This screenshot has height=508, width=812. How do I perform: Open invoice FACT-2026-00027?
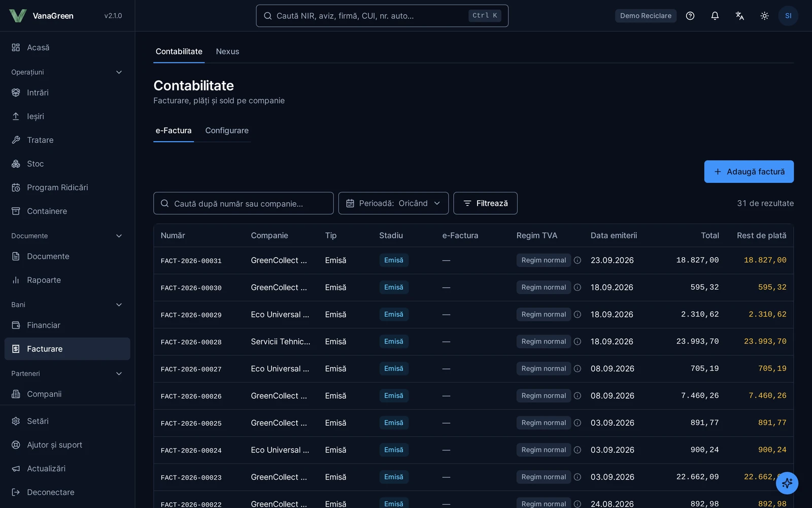[x=191, y=369]
